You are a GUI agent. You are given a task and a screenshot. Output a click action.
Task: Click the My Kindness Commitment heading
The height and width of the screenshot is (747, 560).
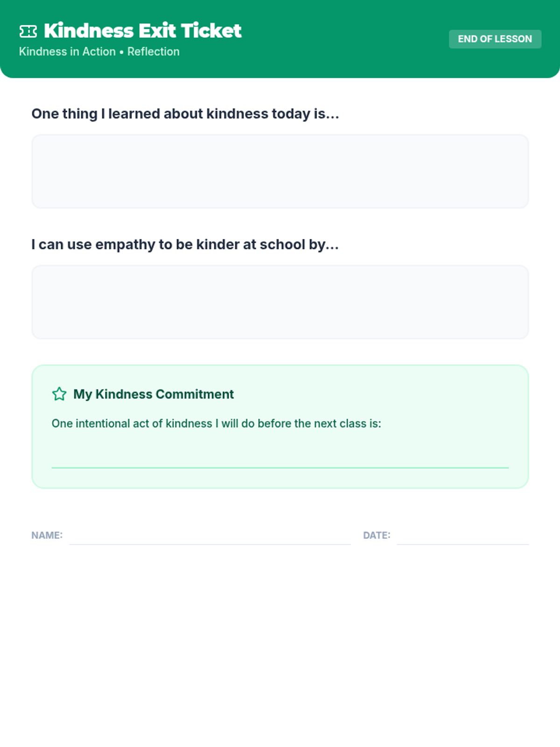click(x=154, y=394)
